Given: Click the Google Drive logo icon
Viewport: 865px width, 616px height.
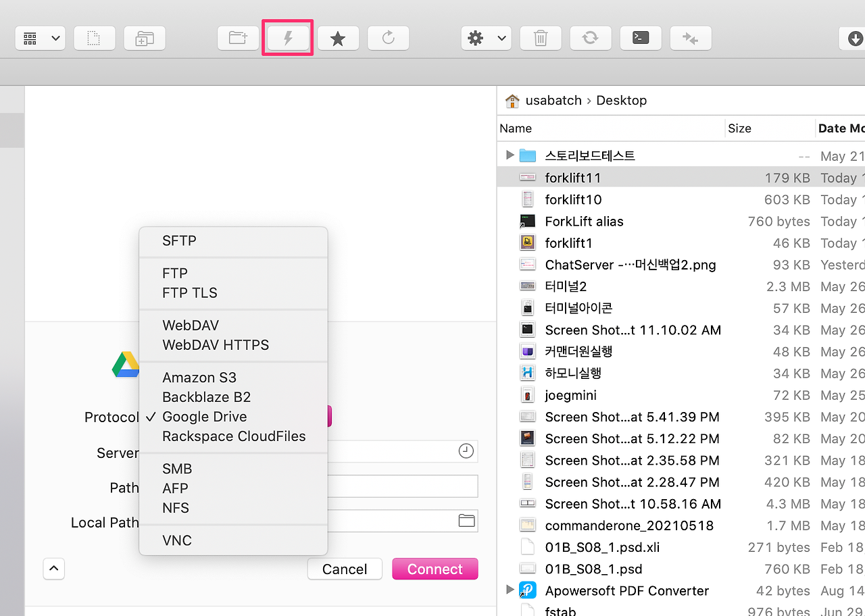Looking at the screenshot, I should pyautogui.click(x=126, y=364).
